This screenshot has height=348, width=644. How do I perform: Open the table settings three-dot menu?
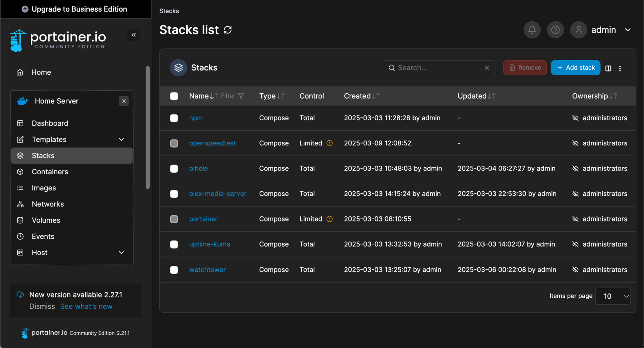(620, 68)
